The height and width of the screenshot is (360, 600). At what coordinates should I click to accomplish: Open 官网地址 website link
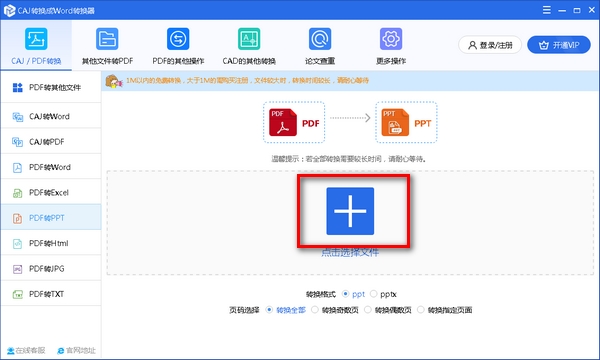point(76,350)
